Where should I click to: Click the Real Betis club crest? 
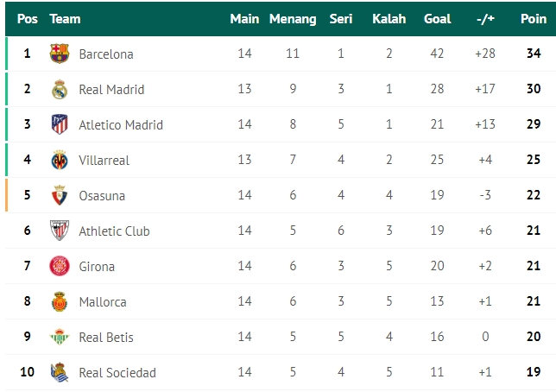(x=60, y=337)
